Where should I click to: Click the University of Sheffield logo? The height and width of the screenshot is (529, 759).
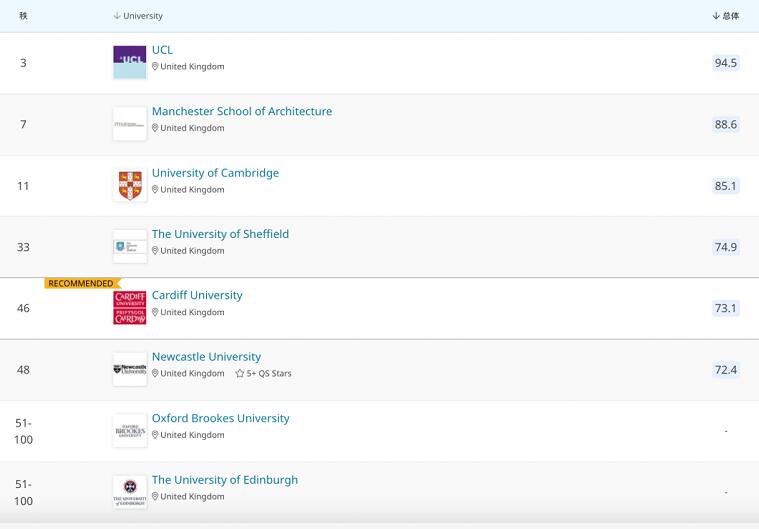point(130,246)
